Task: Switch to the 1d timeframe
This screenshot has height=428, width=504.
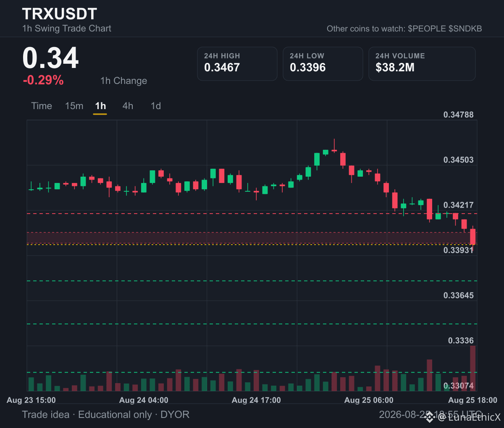Action: (x=156, y=106)
